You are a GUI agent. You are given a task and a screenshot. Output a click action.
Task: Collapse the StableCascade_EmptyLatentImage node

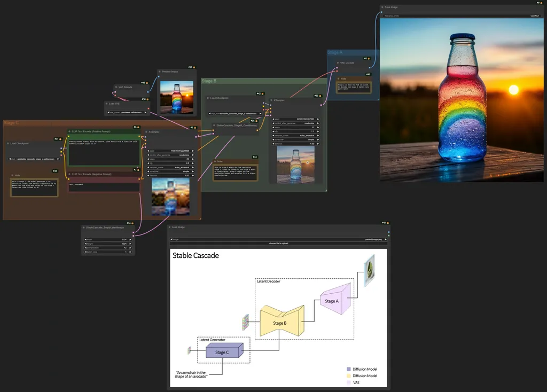coord(84,228)
